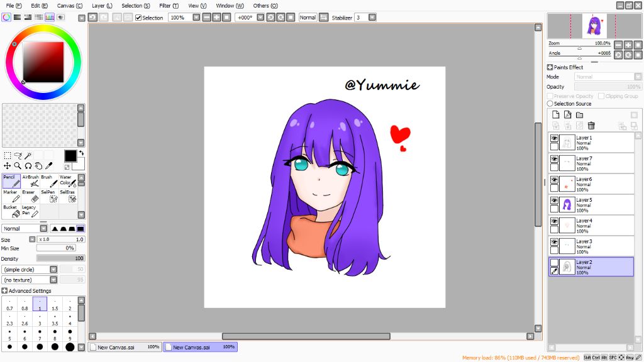
Task: Click the navigator canvas thumbnail preview
Action: 594,26
